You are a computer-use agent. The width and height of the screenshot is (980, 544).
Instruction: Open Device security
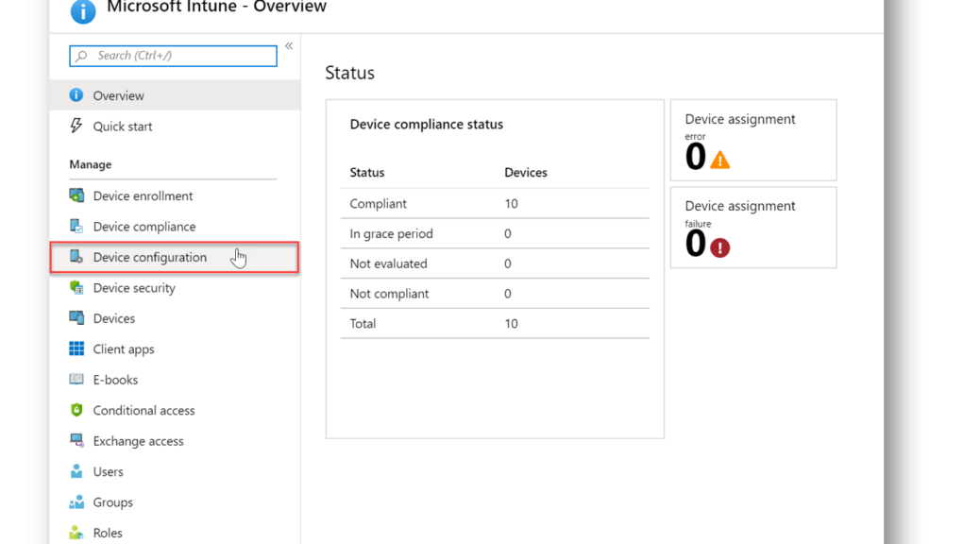175,288
